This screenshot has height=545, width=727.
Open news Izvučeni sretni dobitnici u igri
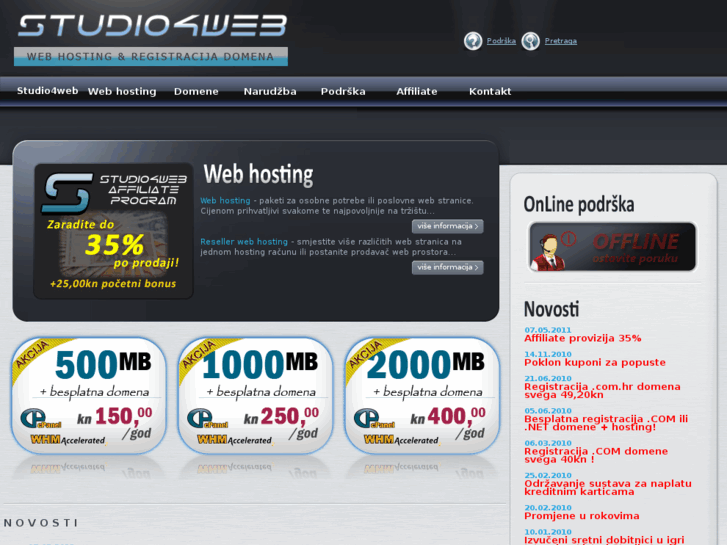605,540
